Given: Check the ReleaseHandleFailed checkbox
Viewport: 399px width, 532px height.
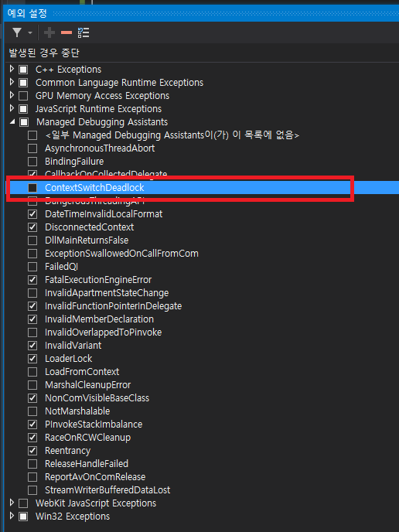Looking at the screenshot, I should coord(32,464).
